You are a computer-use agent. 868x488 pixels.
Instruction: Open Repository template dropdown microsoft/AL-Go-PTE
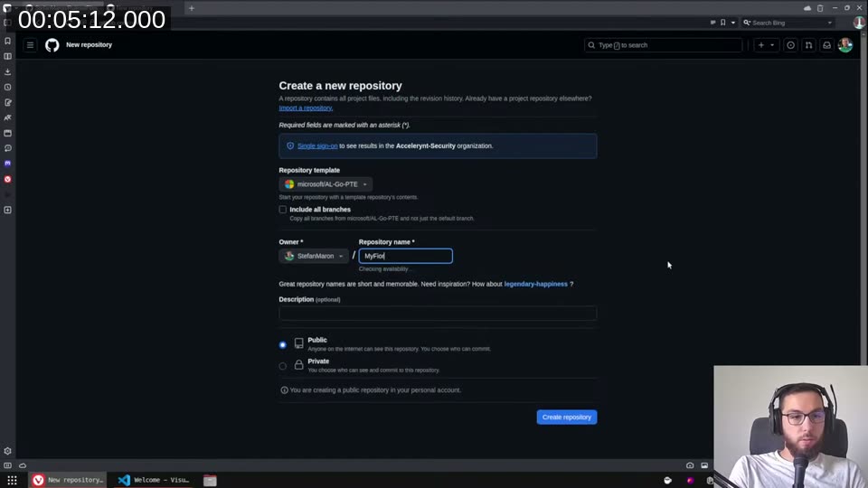(325, 184)
